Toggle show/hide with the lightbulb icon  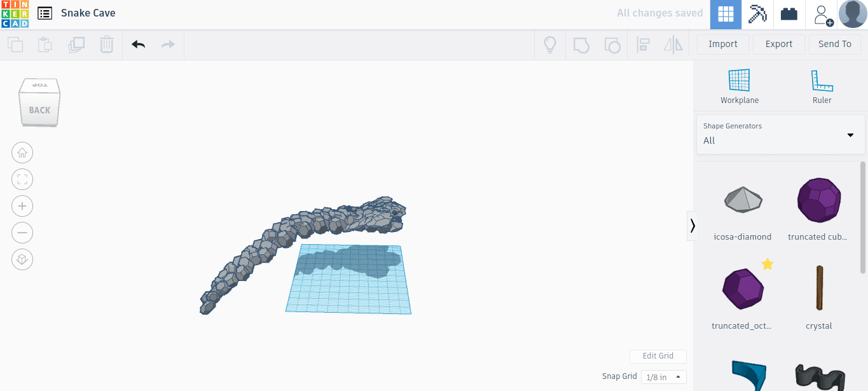549,45
